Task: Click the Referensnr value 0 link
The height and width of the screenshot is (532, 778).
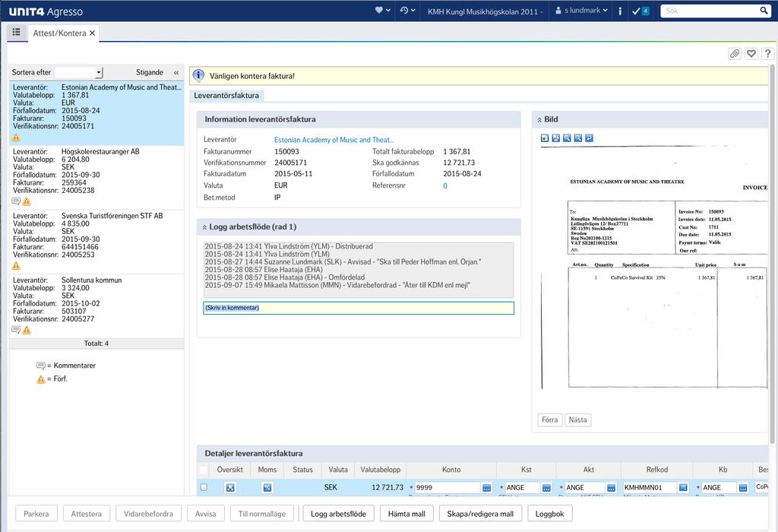Action: pos(445,185)
